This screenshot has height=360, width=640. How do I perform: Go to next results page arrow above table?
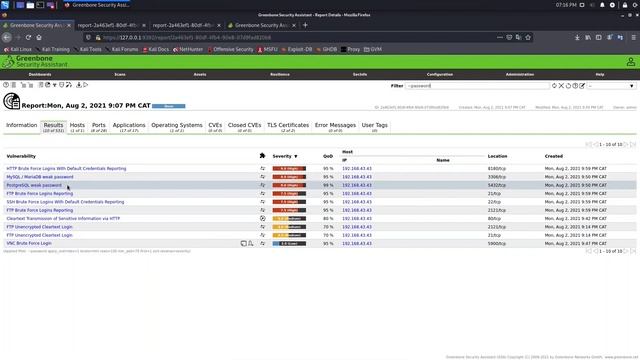626,144
